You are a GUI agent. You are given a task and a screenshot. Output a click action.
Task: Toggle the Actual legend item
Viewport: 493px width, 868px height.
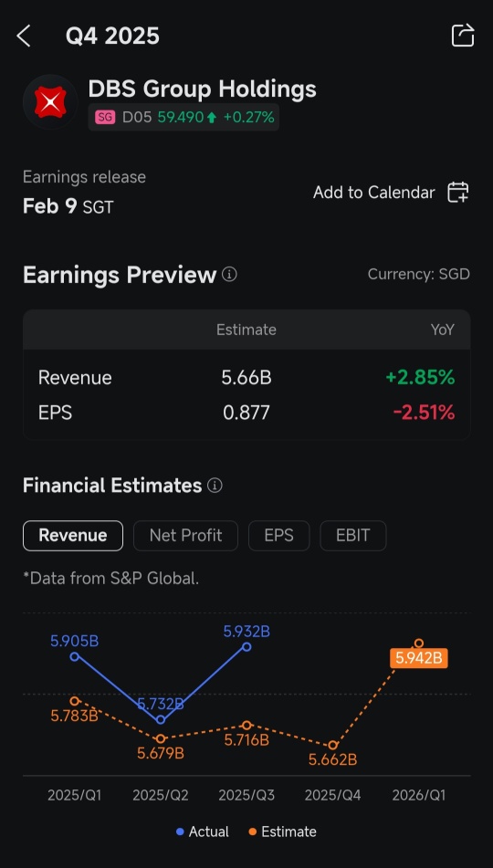click(202, 831)
